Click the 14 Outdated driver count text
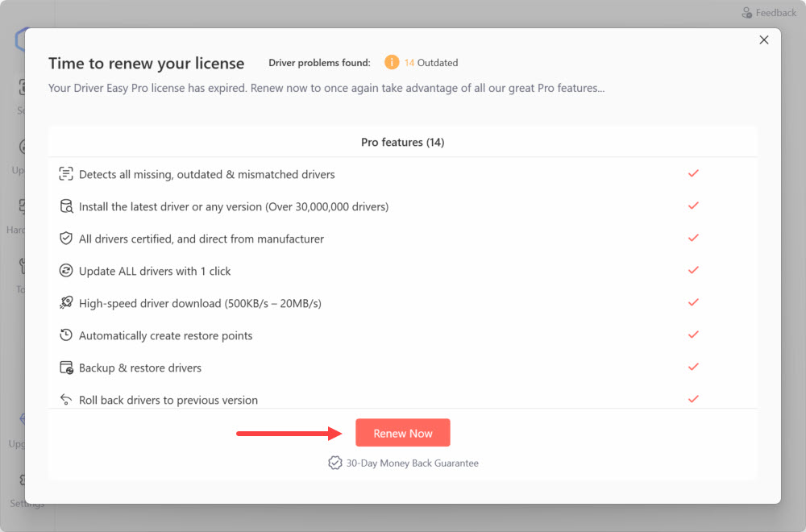 pos(431,62)
